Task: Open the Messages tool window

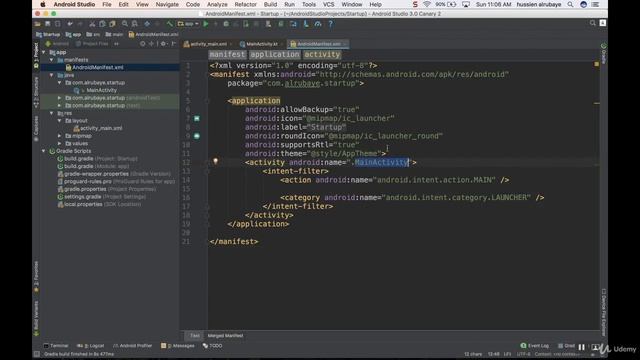Action: [x=178, y=346]
